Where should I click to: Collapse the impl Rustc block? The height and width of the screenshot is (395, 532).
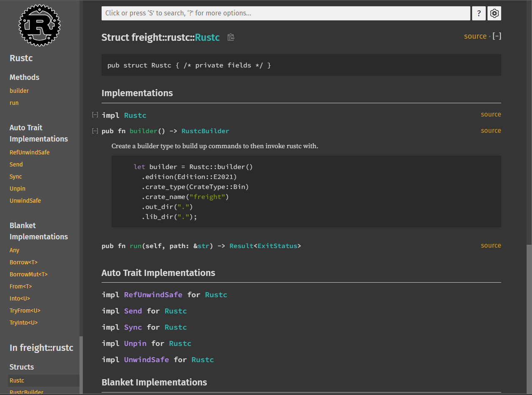pos(95,114)
